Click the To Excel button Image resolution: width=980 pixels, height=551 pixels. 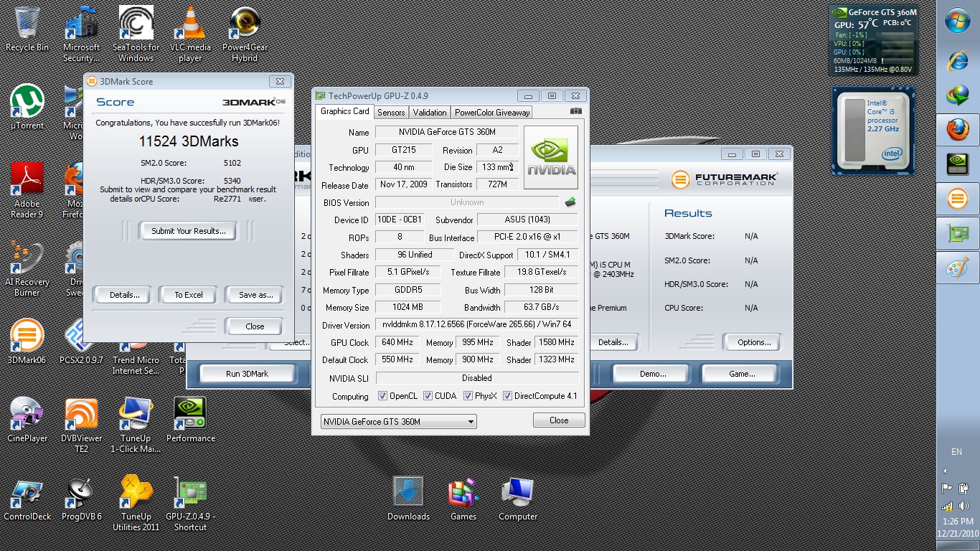pyautogui.click(x=189, y=295)
